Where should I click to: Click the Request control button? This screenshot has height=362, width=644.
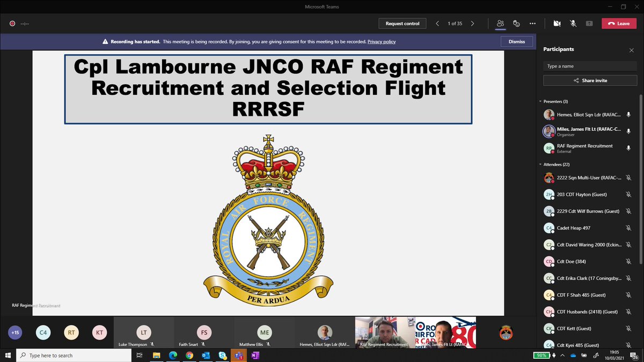(402, 24)
